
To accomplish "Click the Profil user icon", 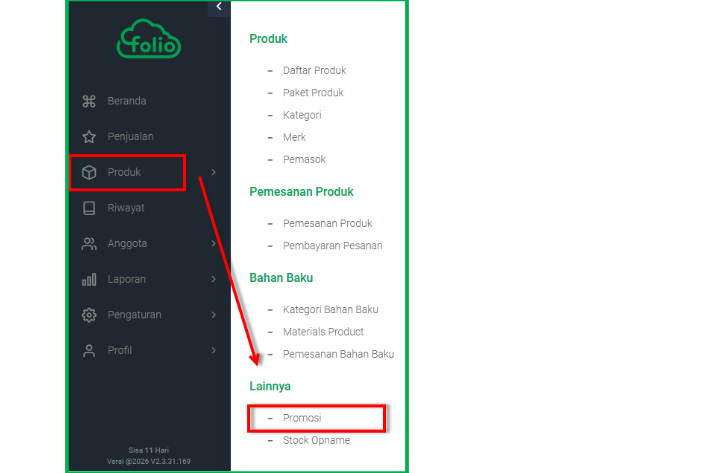I will tap(88, 350).
